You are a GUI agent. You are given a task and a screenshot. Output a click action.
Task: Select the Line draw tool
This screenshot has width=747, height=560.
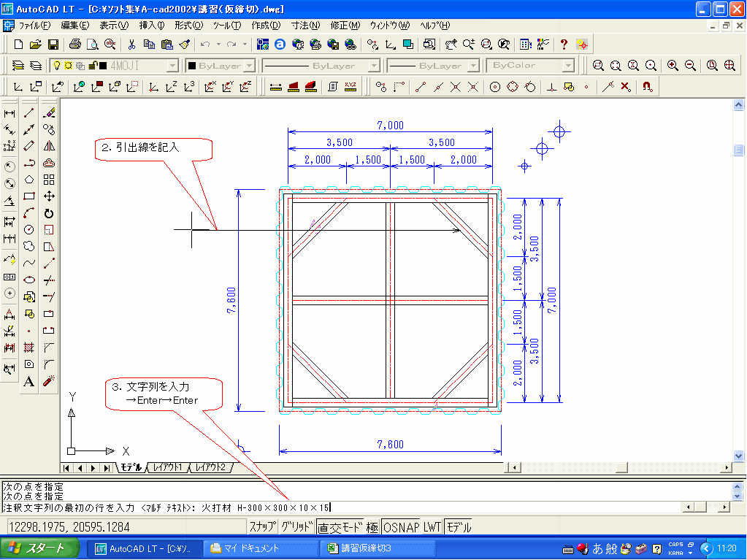tap(29, 113)
